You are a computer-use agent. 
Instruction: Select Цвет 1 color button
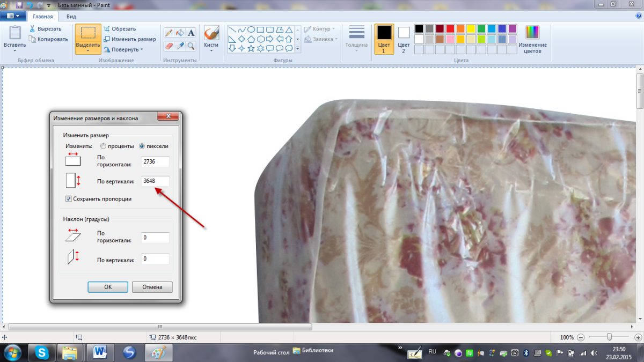pyautogui.click(x=384, y=39)
